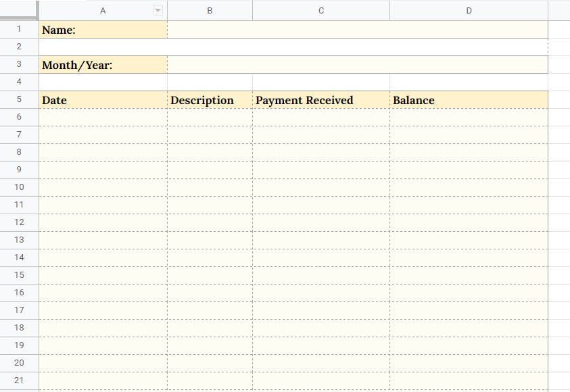
Task: Click the name entry field in row 1
Action: coord(357,30)
